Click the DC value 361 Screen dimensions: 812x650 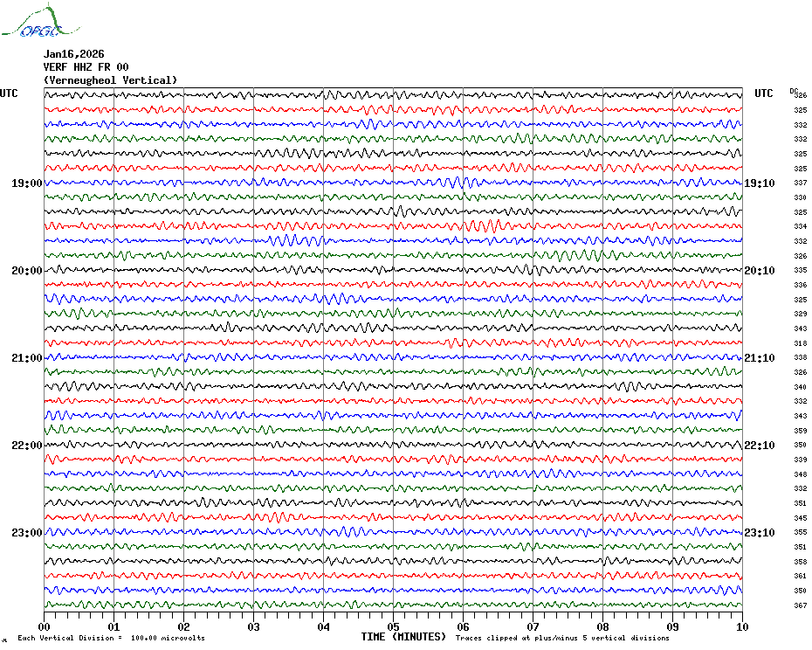[801, 576]
